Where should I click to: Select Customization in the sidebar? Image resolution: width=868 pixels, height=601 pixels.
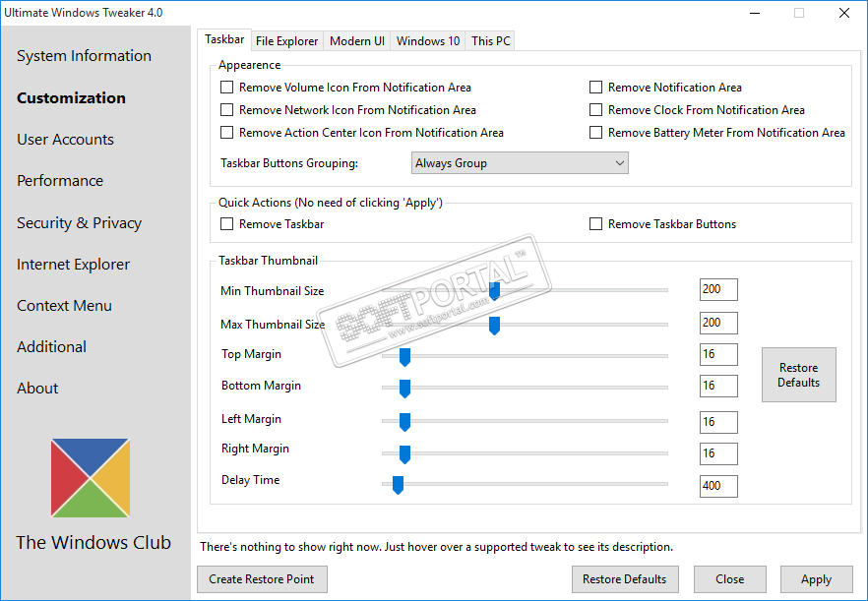click(72, 98)
